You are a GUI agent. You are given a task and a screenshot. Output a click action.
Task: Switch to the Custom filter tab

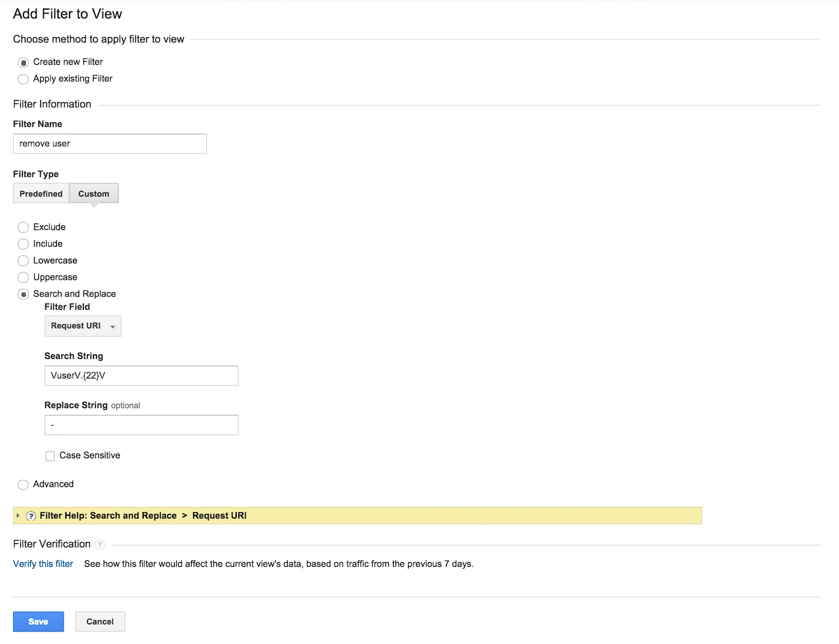click(93, 193)
